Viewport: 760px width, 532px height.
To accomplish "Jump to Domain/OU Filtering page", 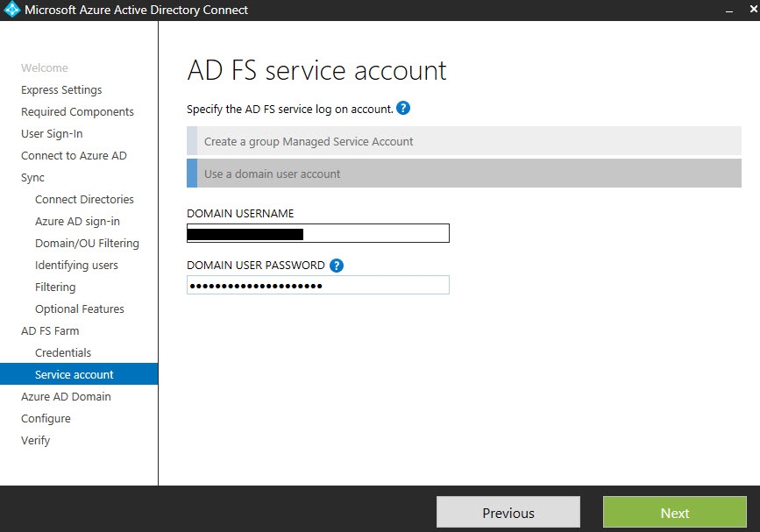I will [x=87, y=244].
